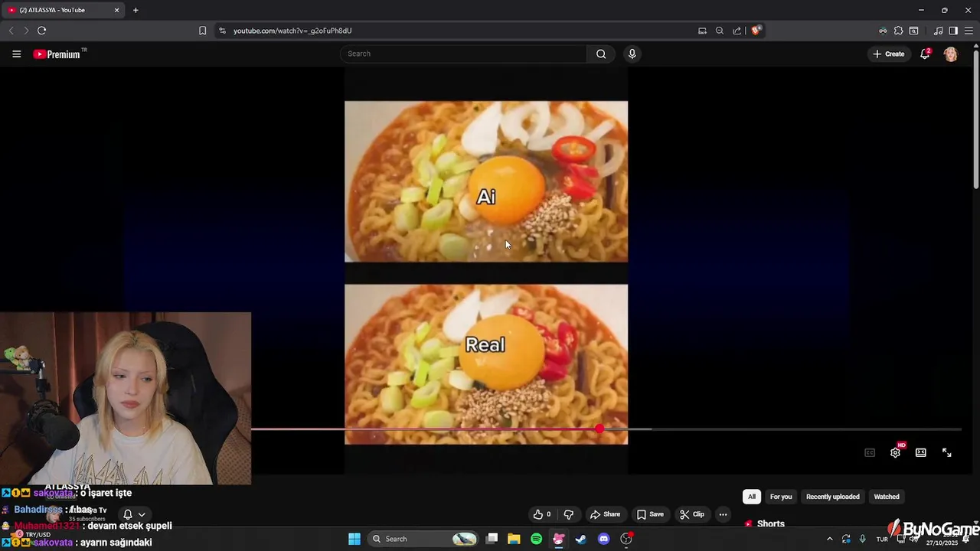Viewport: 980px width, 551px height.
Task: Share the video
Action: tap(605, 514)
